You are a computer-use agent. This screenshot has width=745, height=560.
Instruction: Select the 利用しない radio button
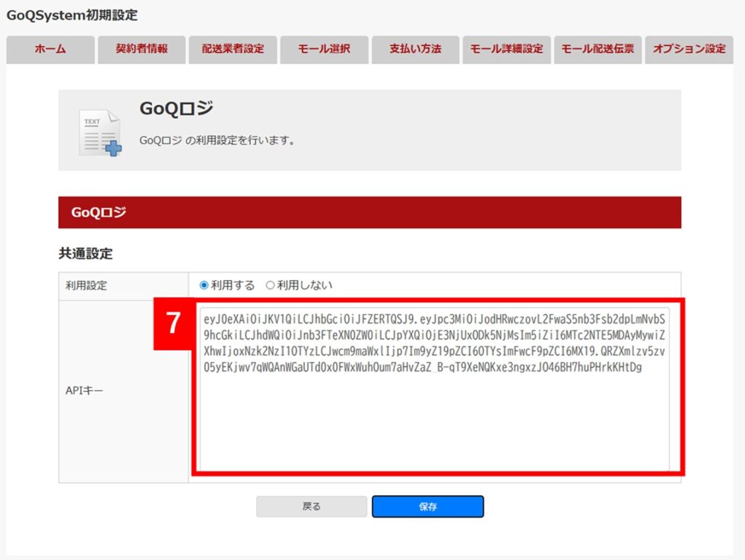coord(270,285)
